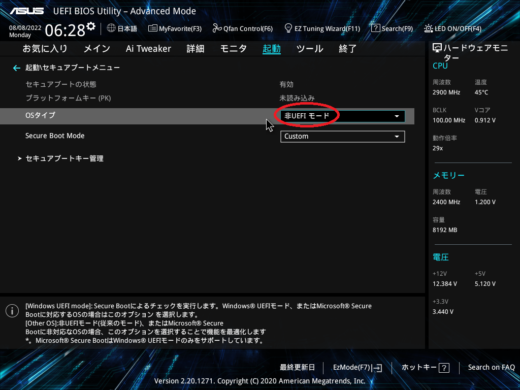Open Secure Boot Mode dropdown arrow

(397, 137)
